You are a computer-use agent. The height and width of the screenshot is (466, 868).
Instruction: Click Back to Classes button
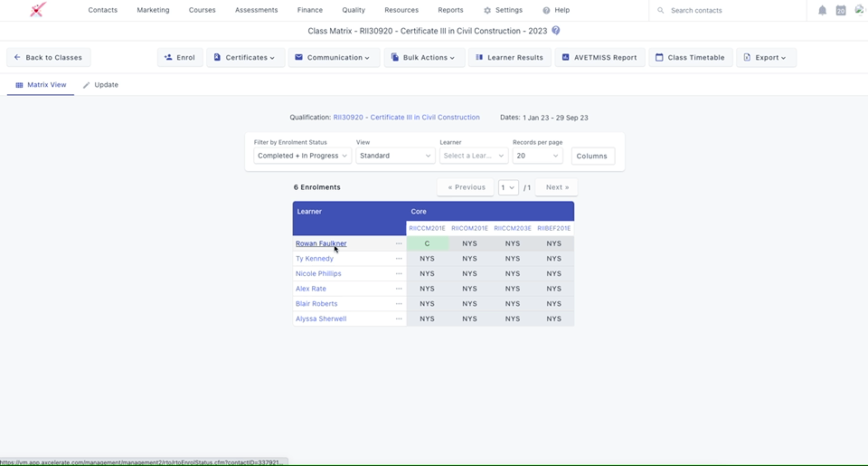coord(48,57)
